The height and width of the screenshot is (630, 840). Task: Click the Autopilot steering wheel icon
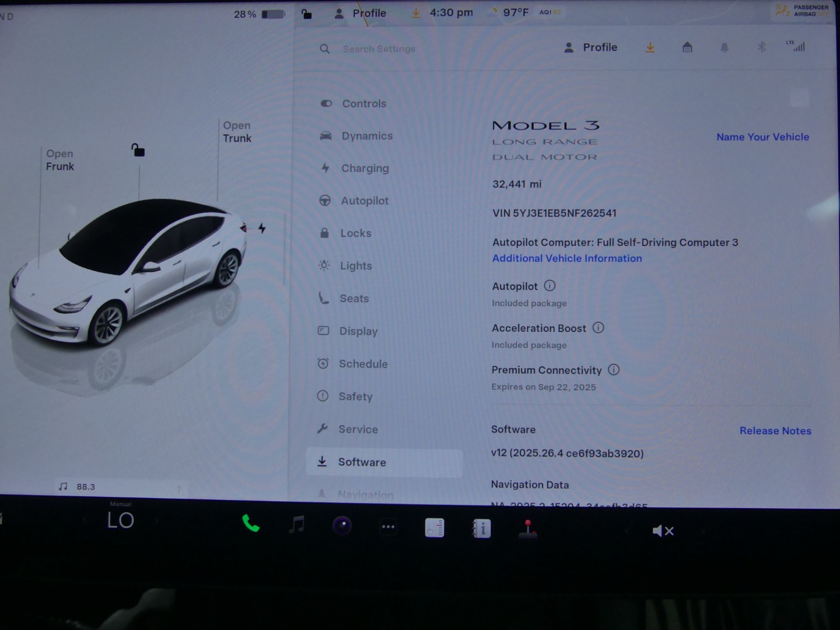pos(325,201)
